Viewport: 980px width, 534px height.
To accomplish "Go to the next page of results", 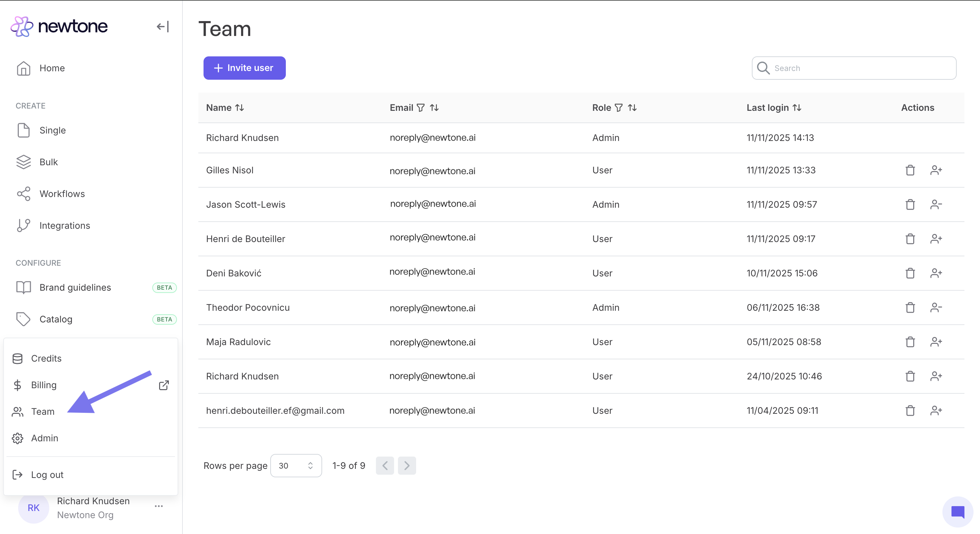I will point(407,466).
